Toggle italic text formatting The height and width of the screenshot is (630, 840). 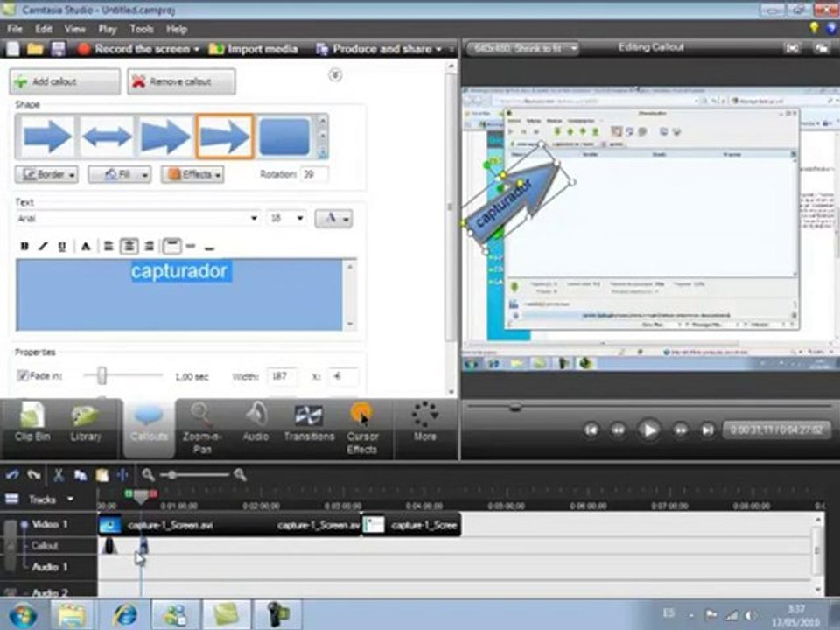[43, 247]
